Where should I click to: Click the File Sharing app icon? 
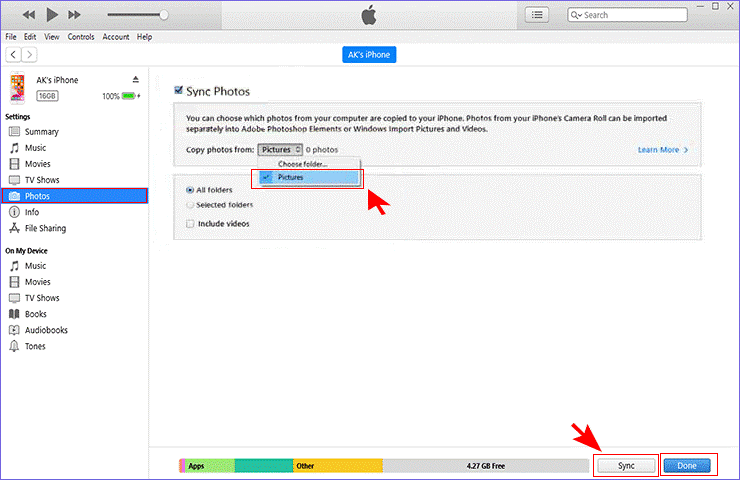point(15,228)
